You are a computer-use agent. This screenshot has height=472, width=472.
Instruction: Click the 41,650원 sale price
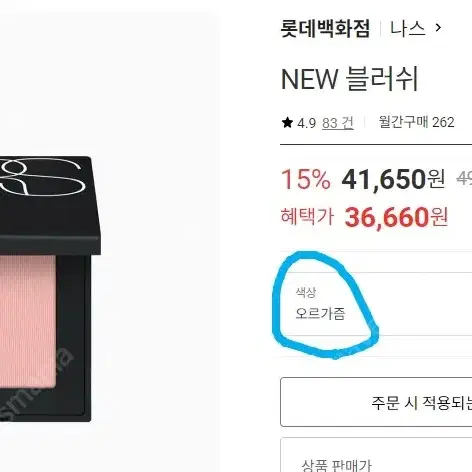[393, 179]
